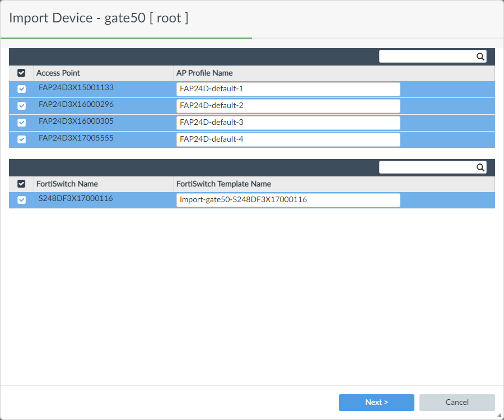
Task: Deselect device FAP24D3X15001133
Action: (21, 88)
